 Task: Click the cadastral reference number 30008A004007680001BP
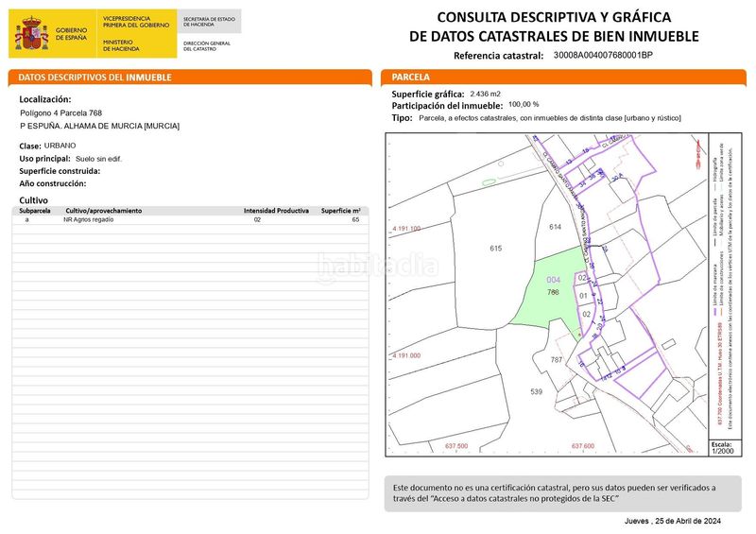tap(603, 56)
